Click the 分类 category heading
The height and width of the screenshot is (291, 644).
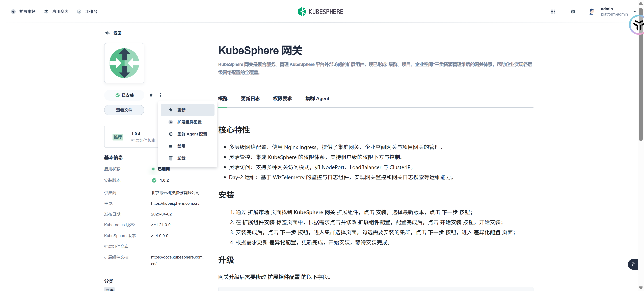point(109,281)
